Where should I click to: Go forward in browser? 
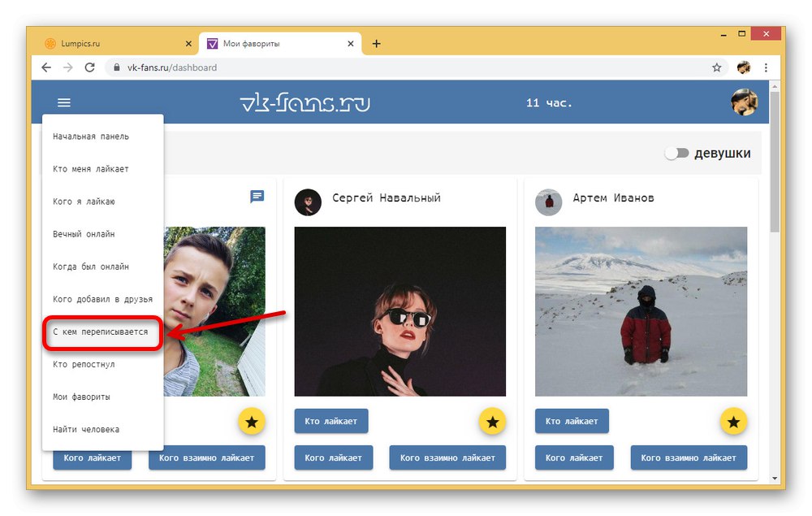[68, 67]
